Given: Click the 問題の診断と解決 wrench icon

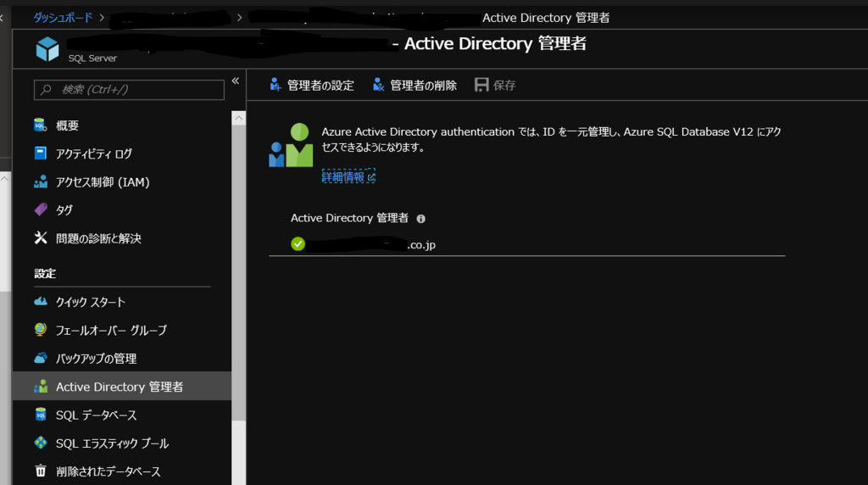Looking at the screenshot, I should pos(41,237).
